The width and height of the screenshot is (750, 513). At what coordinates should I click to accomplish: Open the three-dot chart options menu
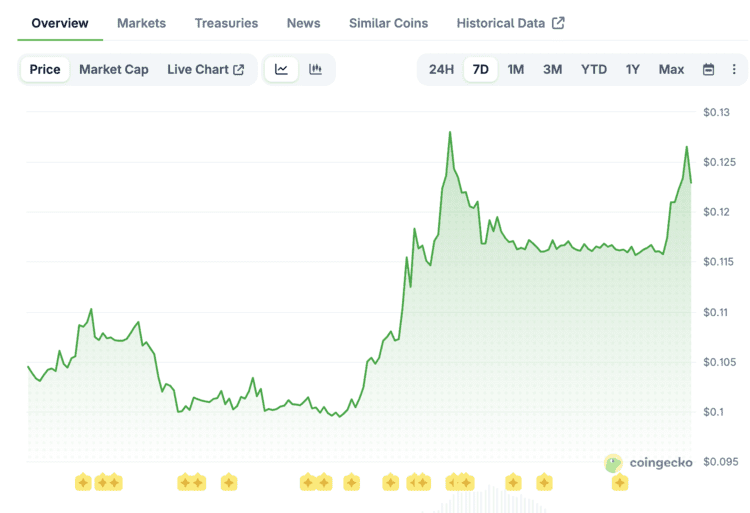(734, 69)
